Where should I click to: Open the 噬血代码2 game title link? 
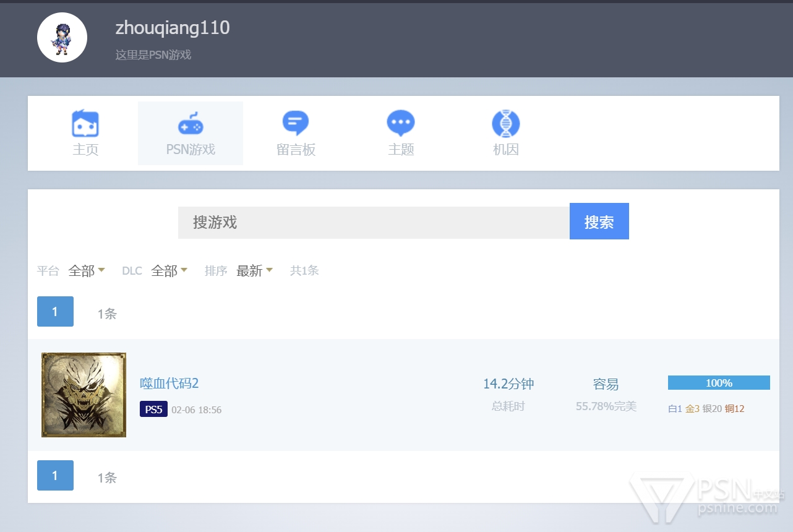point(169,384)
